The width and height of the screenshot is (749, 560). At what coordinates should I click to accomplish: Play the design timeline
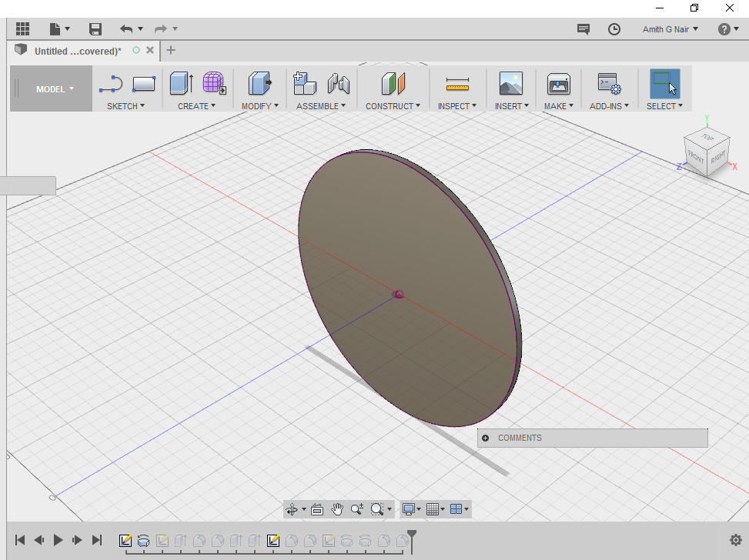[x=59, y=540]
